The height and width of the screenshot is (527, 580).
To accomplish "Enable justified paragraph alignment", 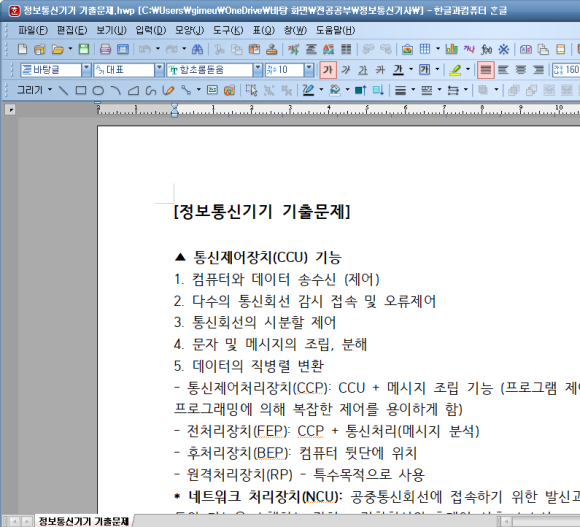I will (486, 70).
